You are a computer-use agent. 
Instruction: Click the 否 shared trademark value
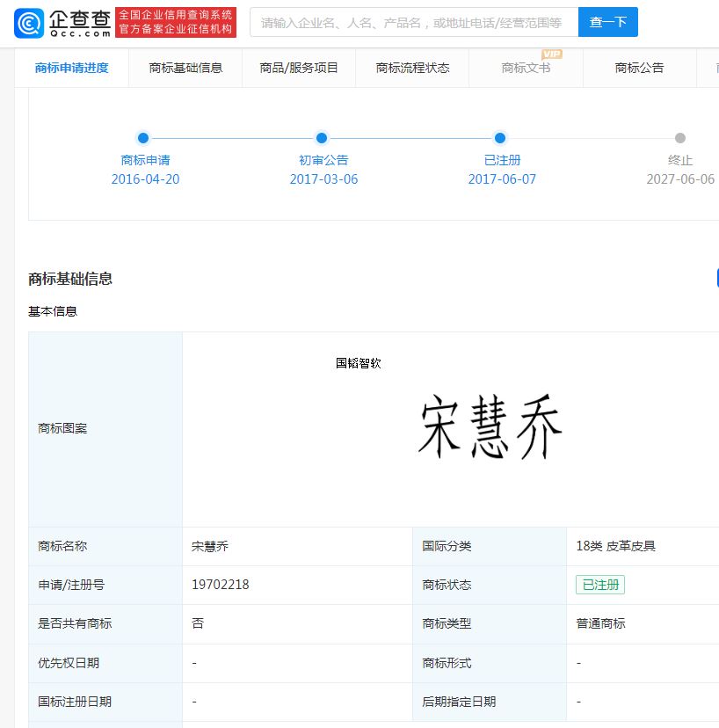tap(198, 623)
